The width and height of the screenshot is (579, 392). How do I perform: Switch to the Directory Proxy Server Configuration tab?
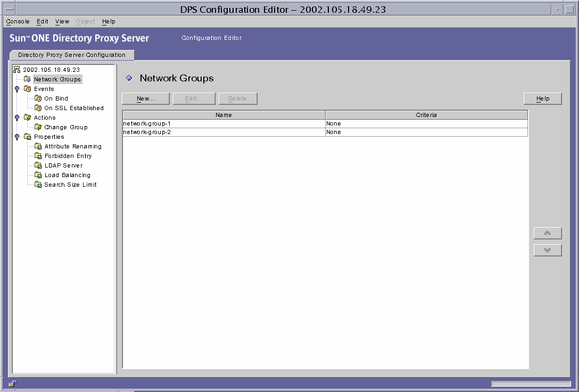coord(72,55)
